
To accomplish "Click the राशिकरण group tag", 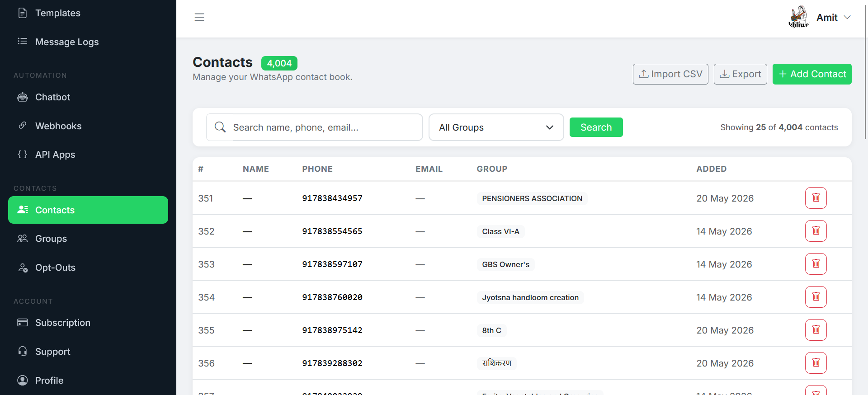I will 496,363.
